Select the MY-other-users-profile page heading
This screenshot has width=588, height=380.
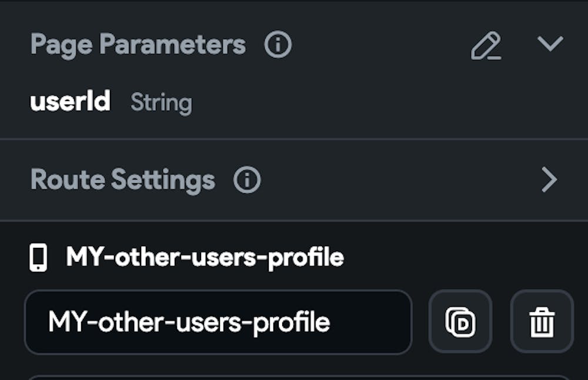pyautogui.click(x=205, y=257)
